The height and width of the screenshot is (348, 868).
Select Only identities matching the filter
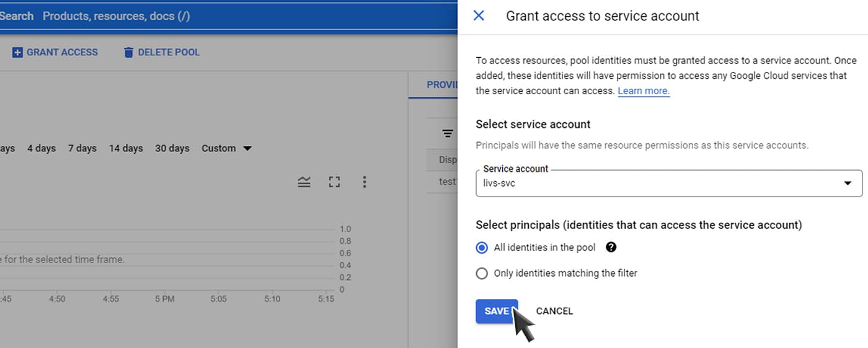482,273
